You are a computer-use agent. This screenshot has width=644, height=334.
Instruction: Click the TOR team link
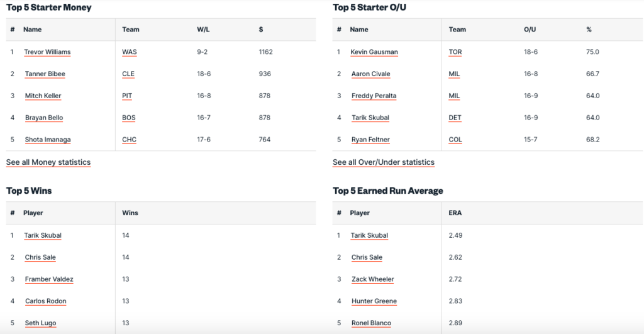tap(455, 52)
